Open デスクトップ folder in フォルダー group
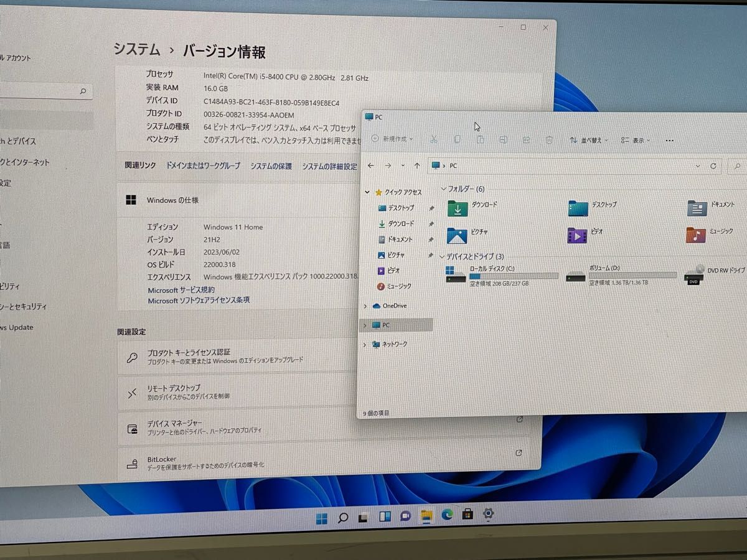Screen dimensions: 747x560 coord(593,207)
